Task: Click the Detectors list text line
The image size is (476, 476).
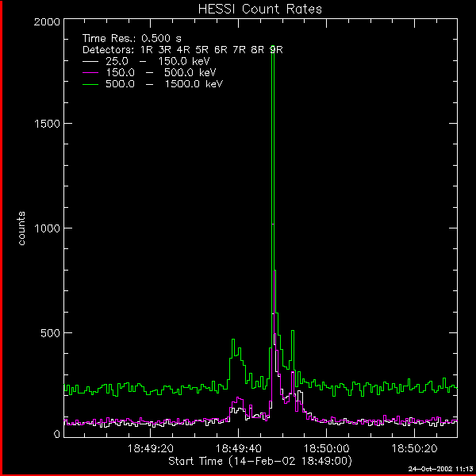Action: point(182,50)
